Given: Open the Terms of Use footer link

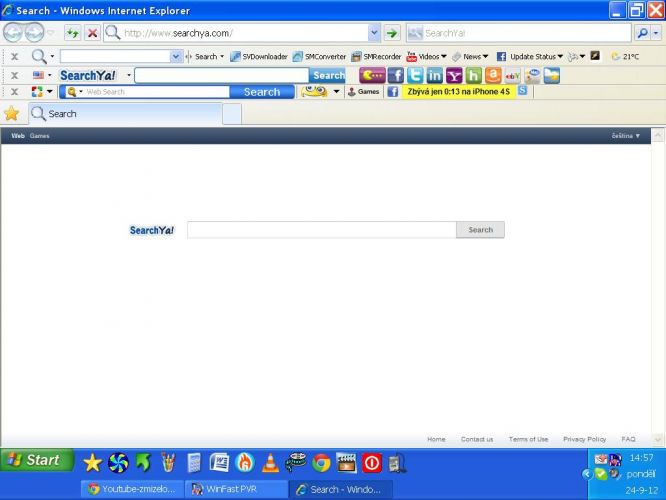Looking at the screenshot, I should (x=528, y=439).
